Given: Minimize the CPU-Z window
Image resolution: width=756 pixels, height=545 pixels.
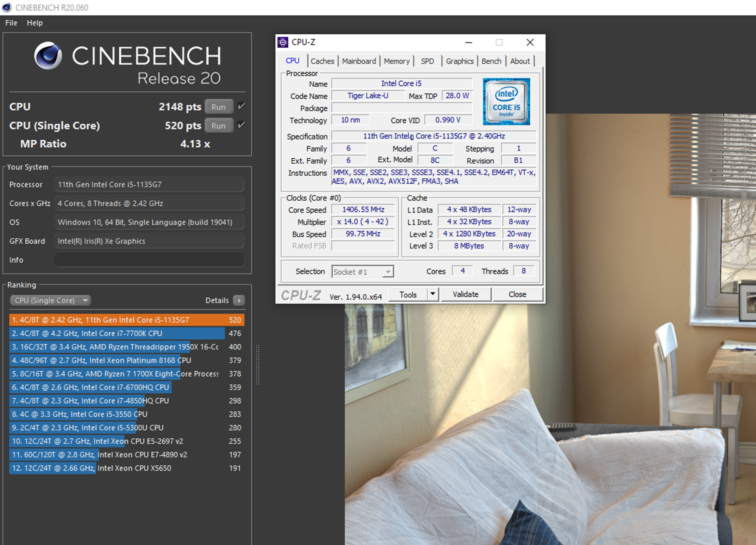Looking at the screenshot, I should point(469,42).
